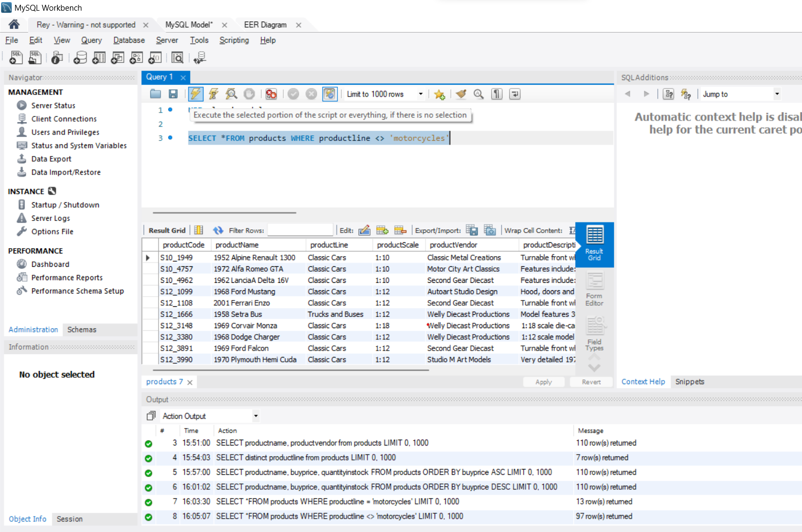Beautify the query with broom icon
The width and height of the screenshot is (802, 532).
click(x=461, y=94)
